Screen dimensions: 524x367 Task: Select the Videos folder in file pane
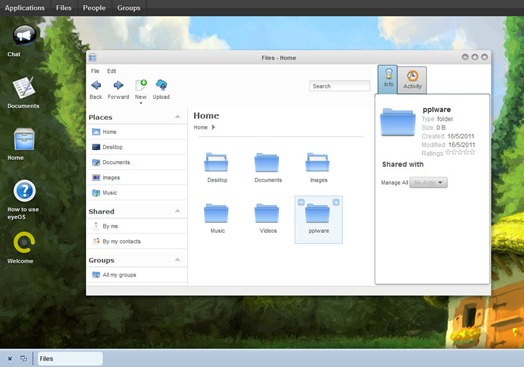coord(268,219)
